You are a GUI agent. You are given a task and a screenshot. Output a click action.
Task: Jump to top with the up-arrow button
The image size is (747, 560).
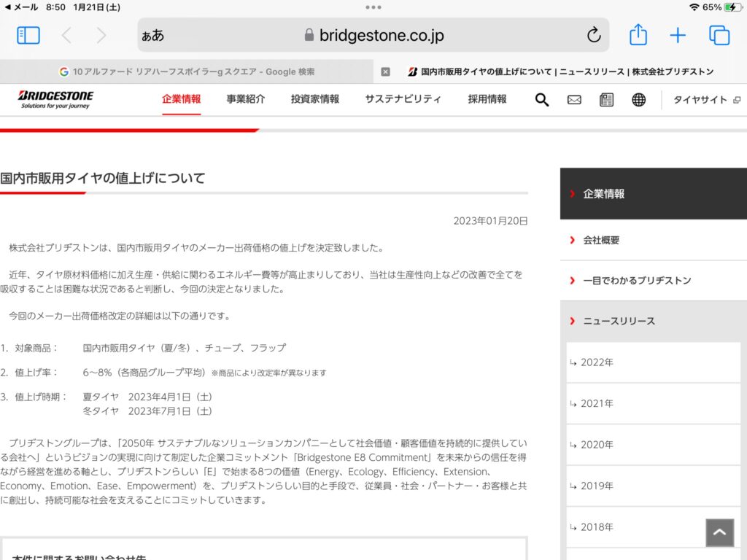click(719, 532)
